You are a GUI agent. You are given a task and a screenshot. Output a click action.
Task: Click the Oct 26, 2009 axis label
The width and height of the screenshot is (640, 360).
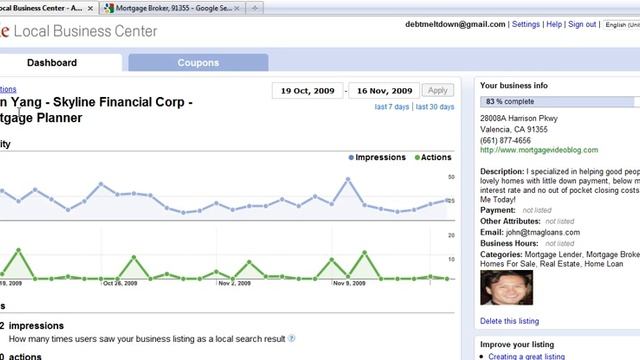(x=120, y=283)
